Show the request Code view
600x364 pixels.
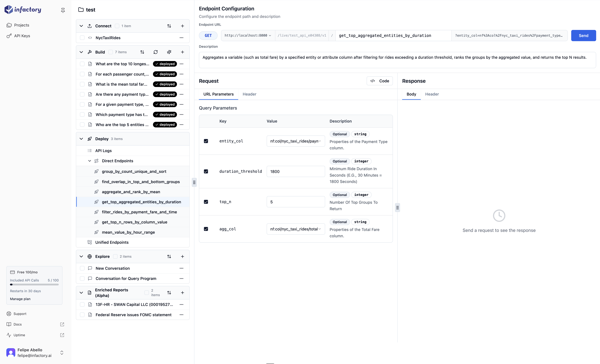pos(380,81)
